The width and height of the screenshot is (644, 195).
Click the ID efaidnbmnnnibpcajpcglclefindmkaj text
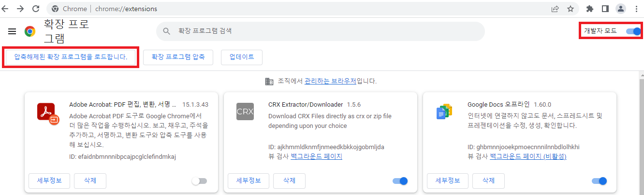click(122, 156)
